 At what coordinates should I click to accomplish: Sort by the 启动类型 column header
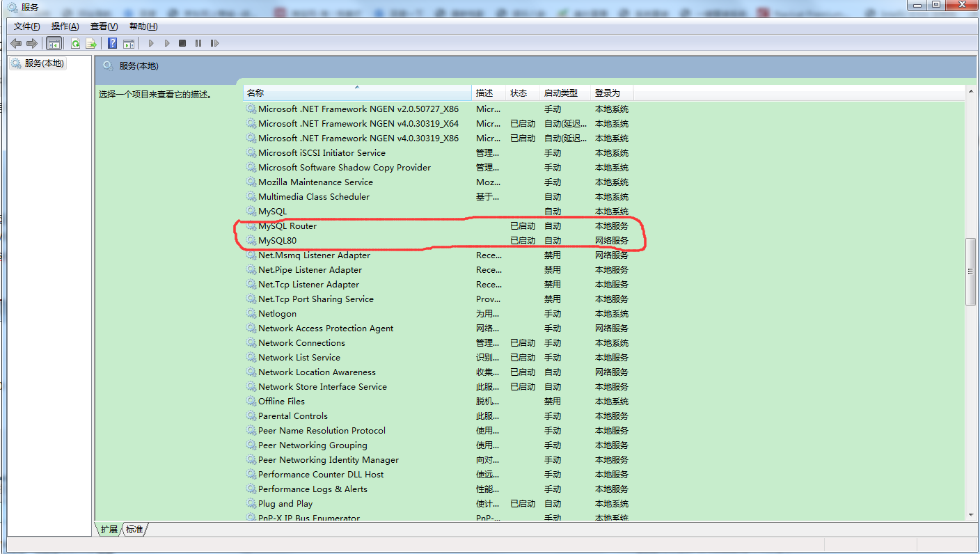pos(565,93)
